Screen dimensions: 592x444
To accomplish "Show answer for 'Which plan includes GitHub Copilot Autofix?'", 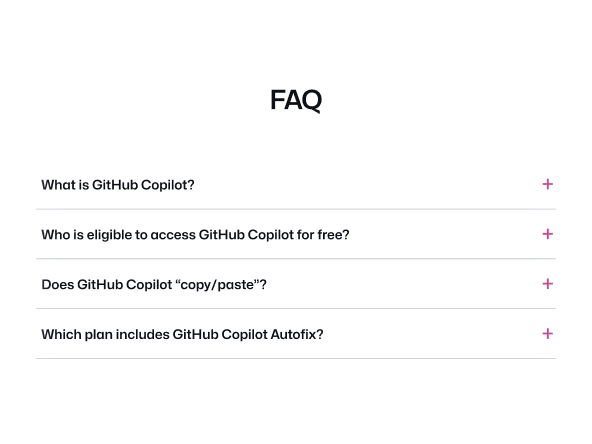I will click(296, 334).
